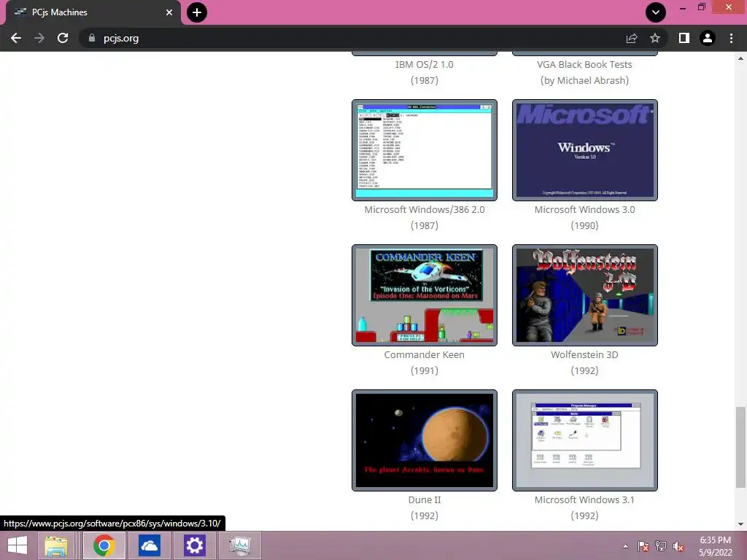The image size is (747, 560).
Task: Open the Windows Start menu
Action: point(18,545)
